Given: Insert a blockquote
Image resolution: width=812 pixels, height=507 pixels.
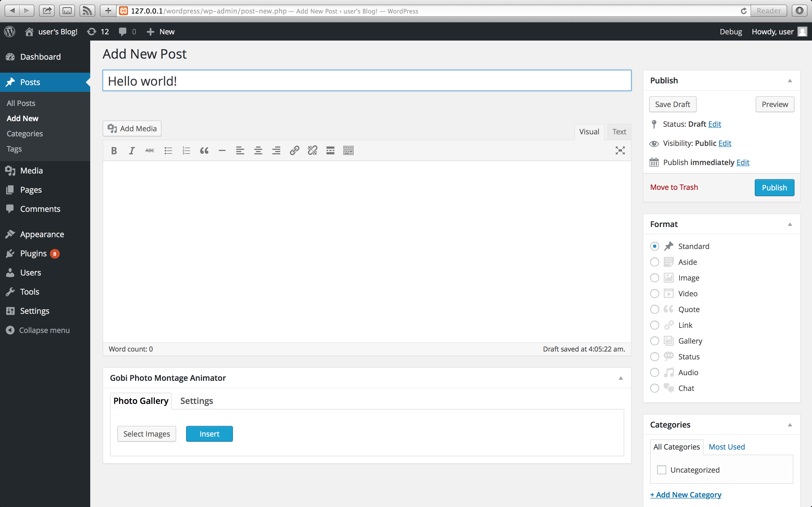Looking at the screenshot, I should pyautogui.click(x=204, y=151).
